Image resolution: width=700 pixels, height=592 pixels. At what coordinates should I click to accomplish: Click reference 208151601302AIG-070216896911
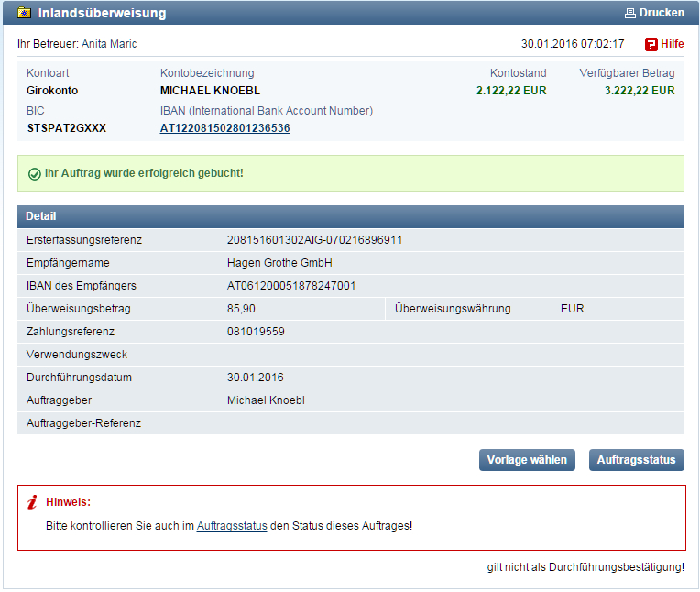315,240
